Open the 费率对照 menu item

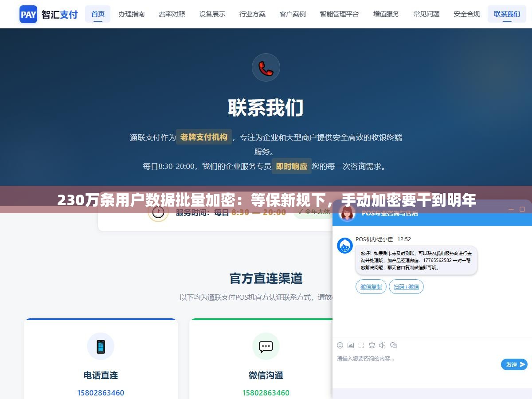pos(172,14)
